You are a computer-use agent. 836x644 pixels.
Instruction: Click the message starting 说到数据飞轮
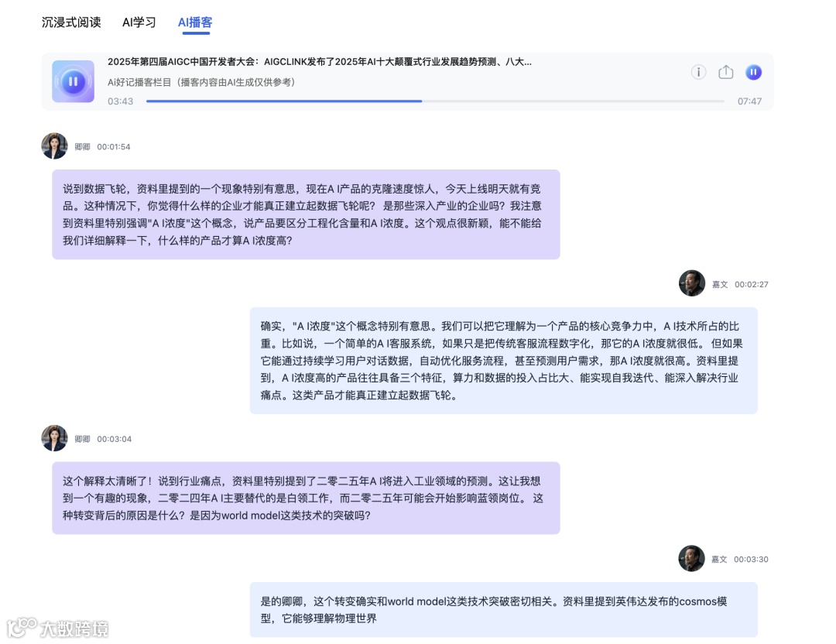coord(306,214)
